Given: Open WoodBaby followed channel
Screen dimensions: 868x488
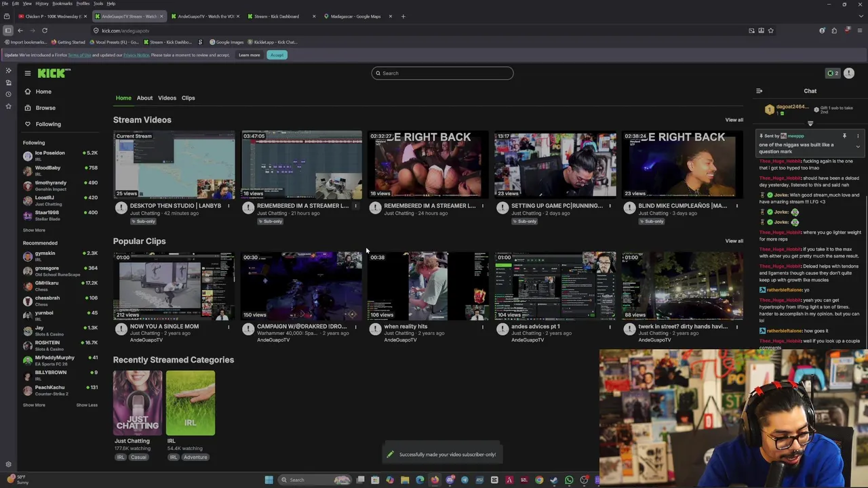Looking at the screenshot, I should (60, 171).
